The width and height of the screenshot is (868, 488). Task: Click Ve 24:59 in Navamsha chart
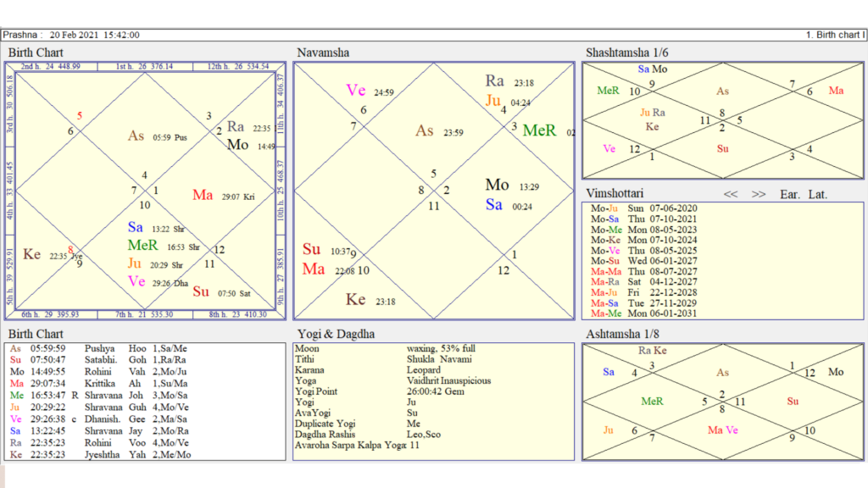click(370, 91)
